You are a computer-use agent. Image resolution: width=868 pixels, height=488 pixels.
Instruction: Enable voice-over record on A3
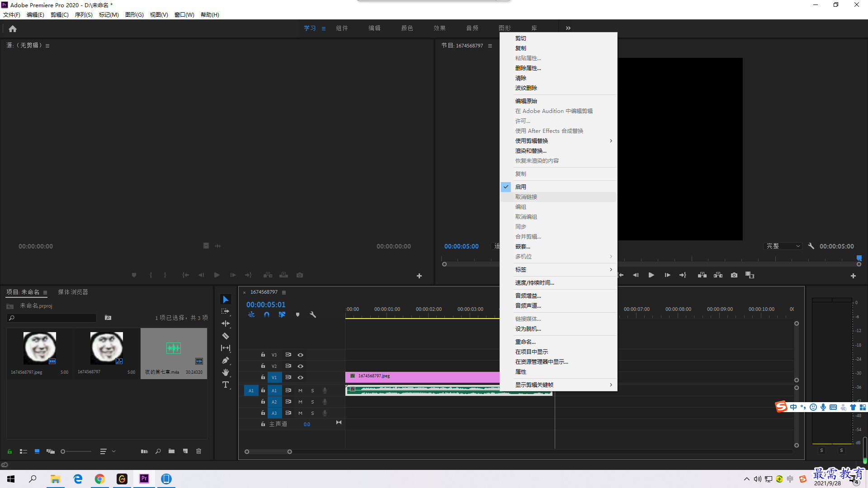325,413
